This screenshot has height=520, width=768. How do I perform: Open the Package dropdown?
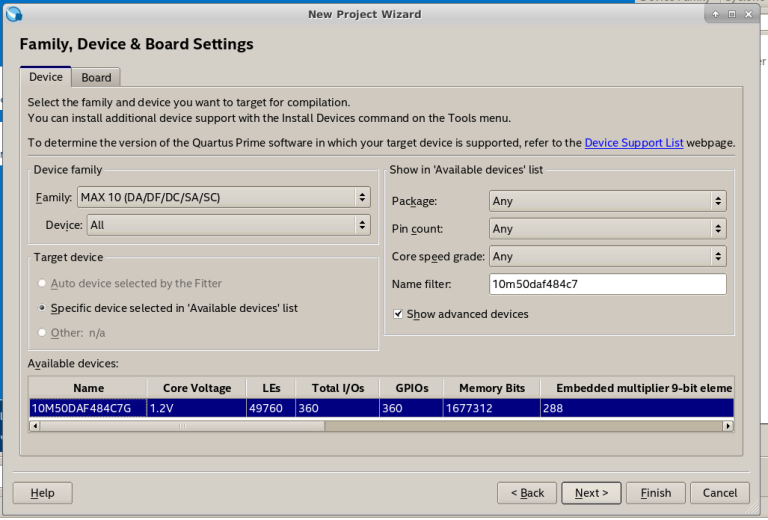(x=606, y=201)
